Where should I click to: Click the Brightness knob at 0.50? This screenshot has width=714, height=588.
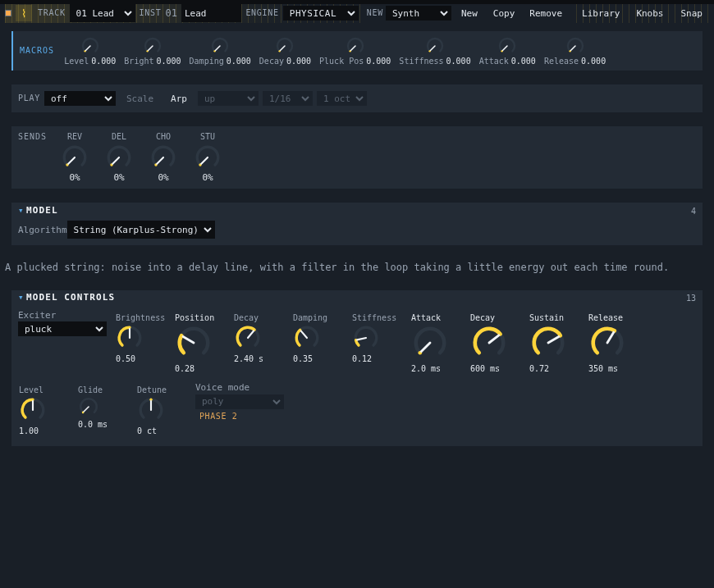[130, 338]
